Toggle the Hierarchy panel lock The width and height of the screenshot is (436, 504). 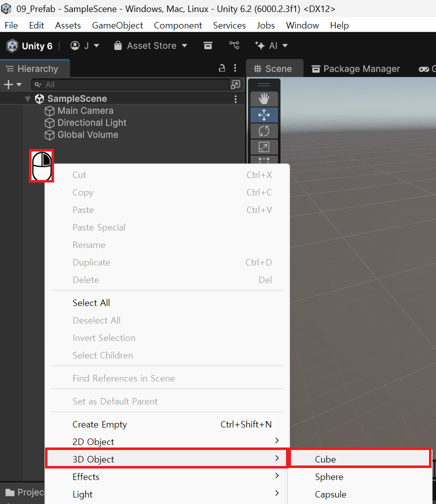[x=222, y=68]
